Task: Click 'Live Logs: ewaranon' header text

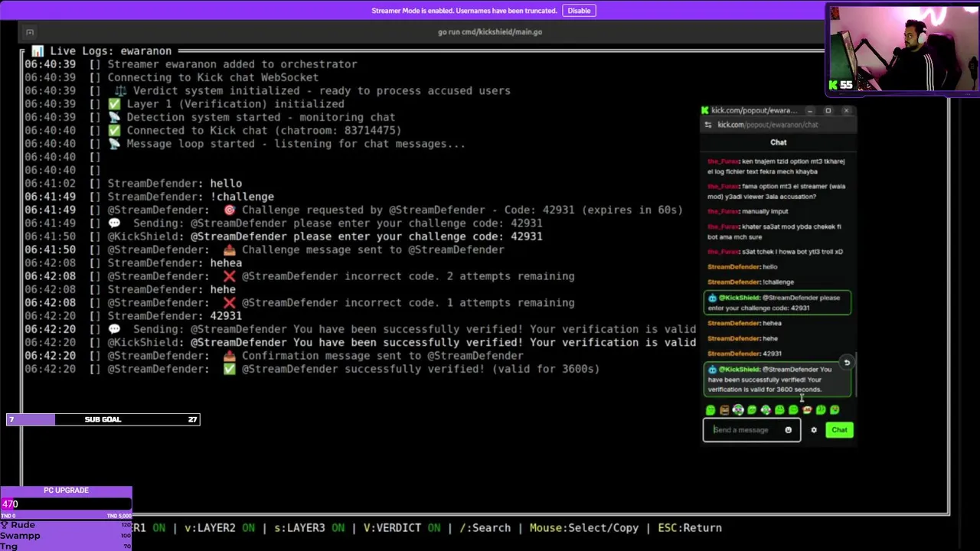Action: click(110, 51)
